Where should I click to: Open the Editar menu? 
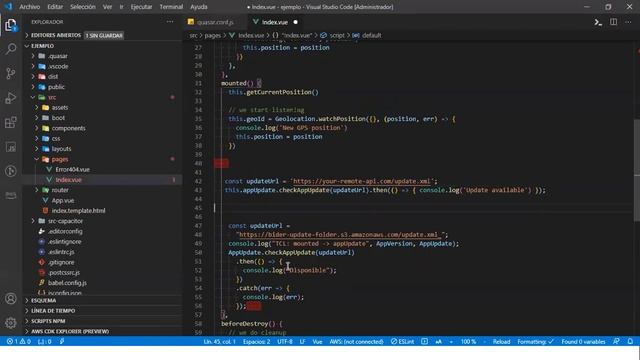tap(55, 7)
